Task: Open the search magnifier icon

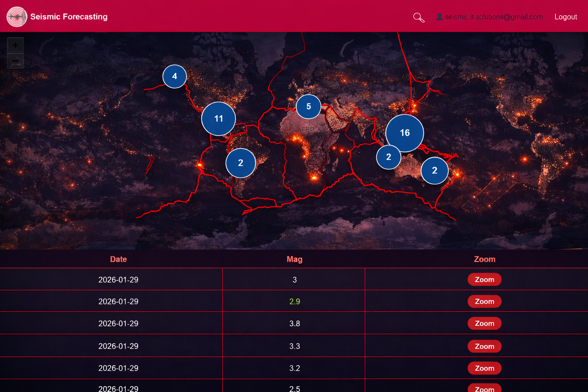Action: tap(419, 17)
